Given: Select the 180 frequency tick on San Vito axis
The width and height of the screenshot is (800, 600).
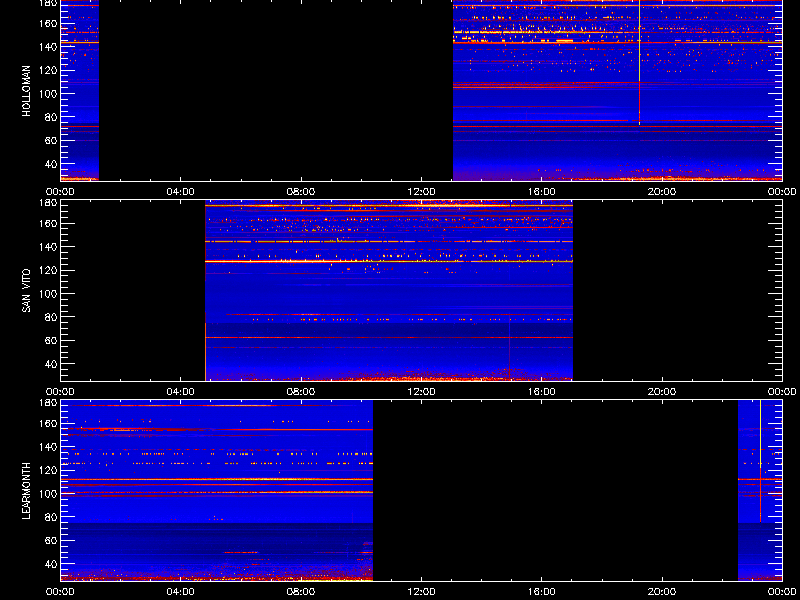Looking at the screenshot, I should 49,203.
